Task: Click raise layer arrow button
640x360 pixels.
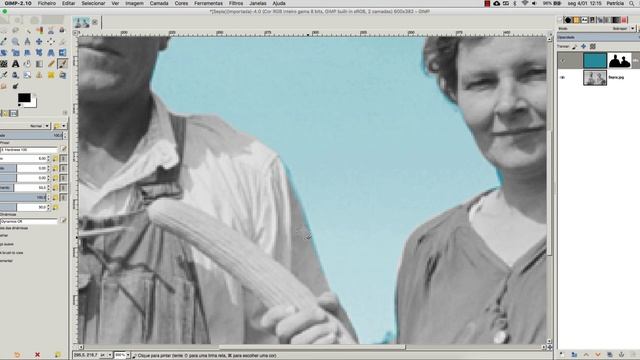Action: tap(586, 355)
